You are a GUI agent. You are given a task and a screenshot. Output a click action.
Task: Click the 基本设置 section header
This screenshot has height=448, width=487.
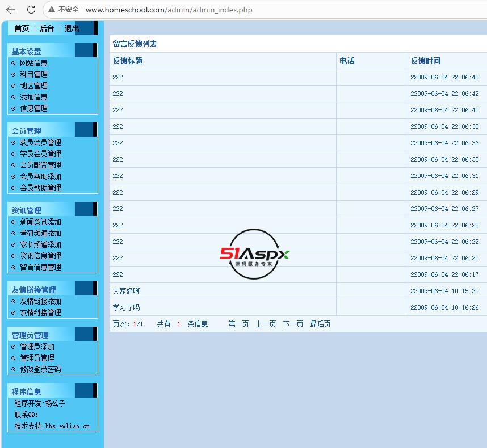(x=27, y=52)
